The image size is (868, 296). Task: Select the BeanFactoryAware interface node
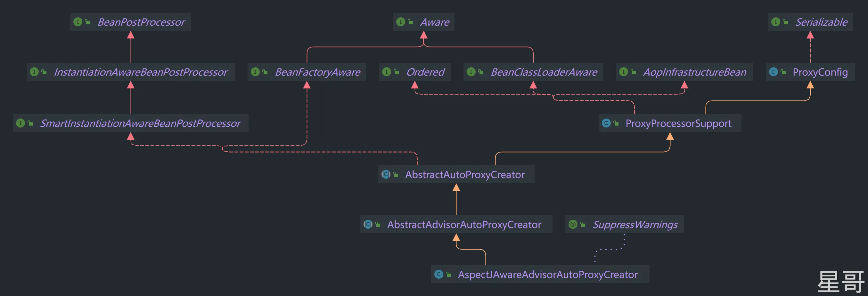pyautogui.click(x=317, y=72)
